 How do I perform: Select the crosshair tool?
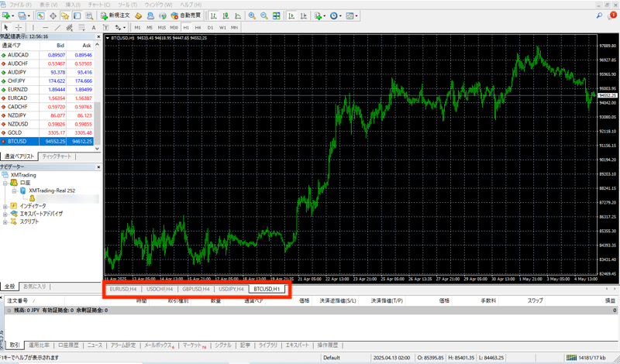18,27
